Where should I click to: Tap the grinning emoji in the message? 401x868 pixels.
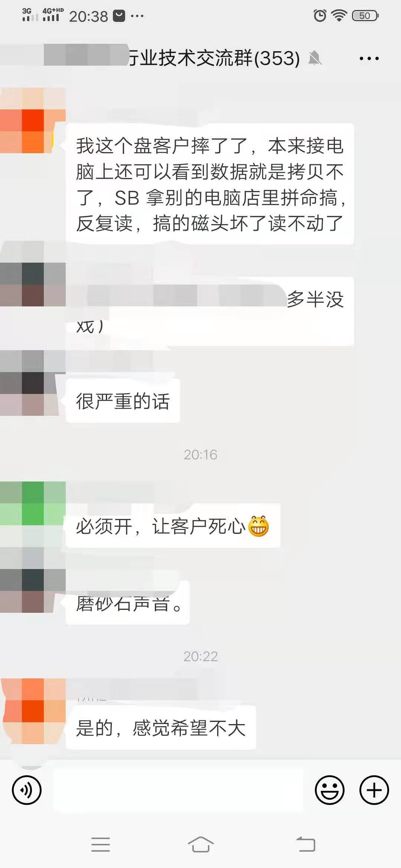pyautogui.click(x=258, y=526)
